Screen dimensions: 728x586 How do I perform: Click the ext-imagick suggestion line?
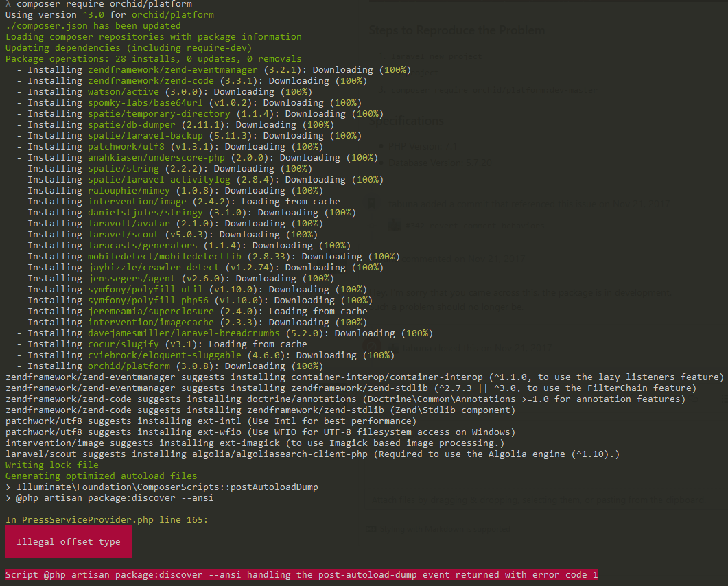(x=255, y=443)
